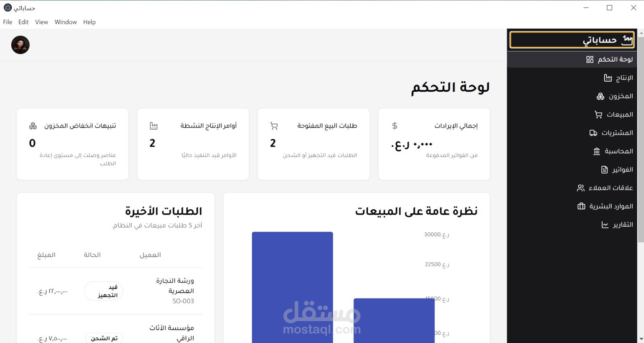Click the vertical scrollbar thumb
Viewport: 644px width, 343px height.
pyautogui.click(x=641, y=139)
